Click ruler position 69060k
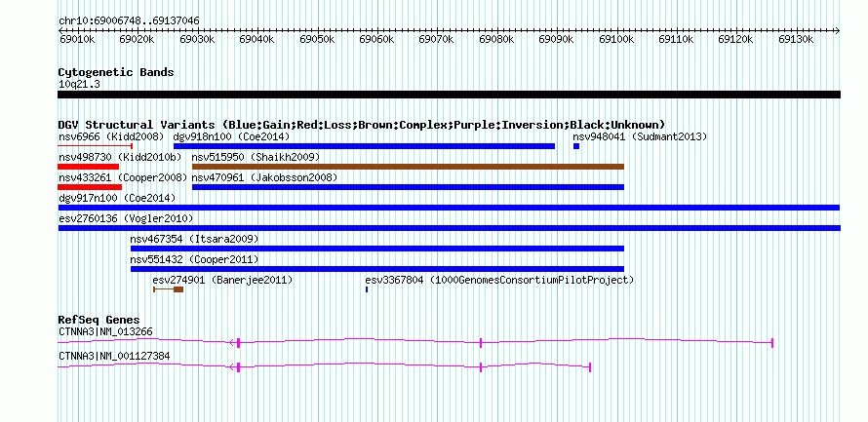 pyautogui.click(x=376, y=39)
